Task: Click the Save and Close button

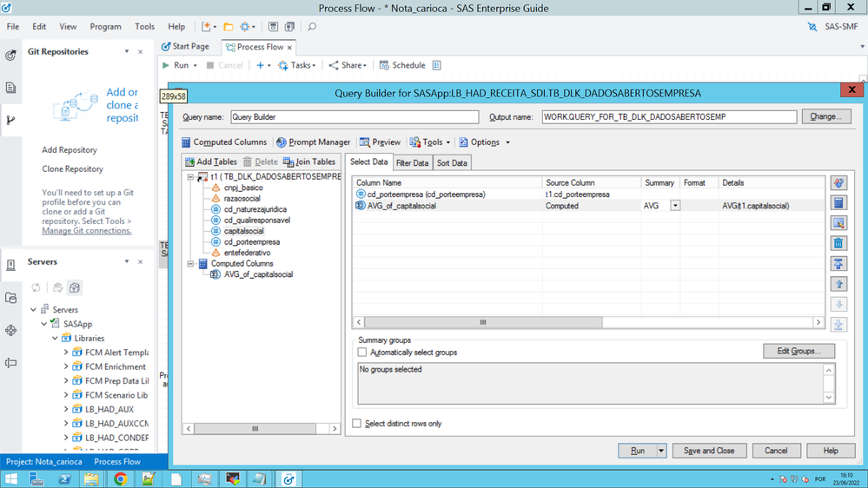Action: click(x=708, y=451)
